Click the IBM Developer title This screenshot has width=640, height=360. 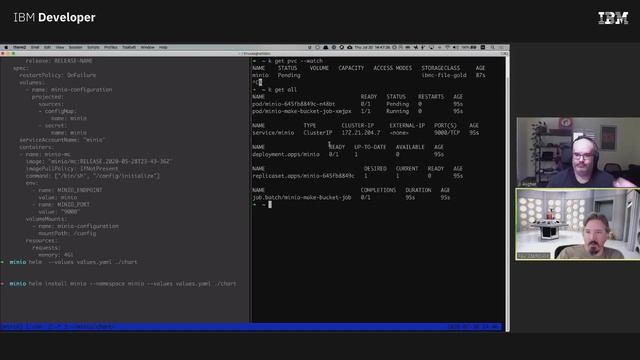54,18
